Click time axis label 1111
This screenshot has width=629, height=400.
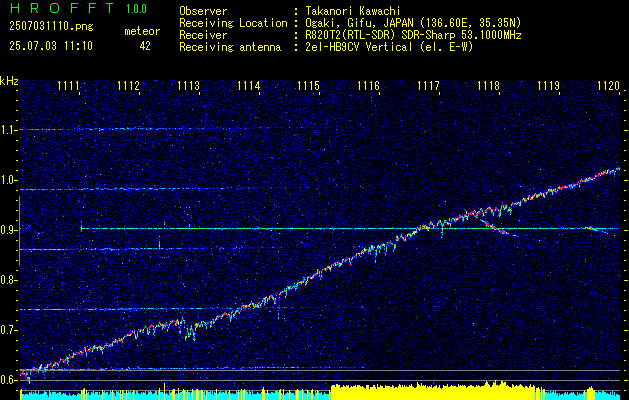click(69, 85)
